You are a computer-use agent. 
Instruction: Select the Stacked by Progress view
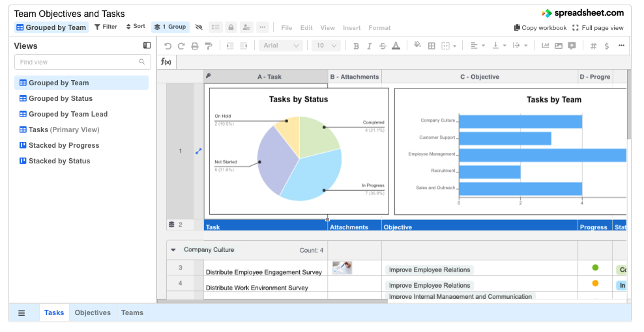pos(81,145)
